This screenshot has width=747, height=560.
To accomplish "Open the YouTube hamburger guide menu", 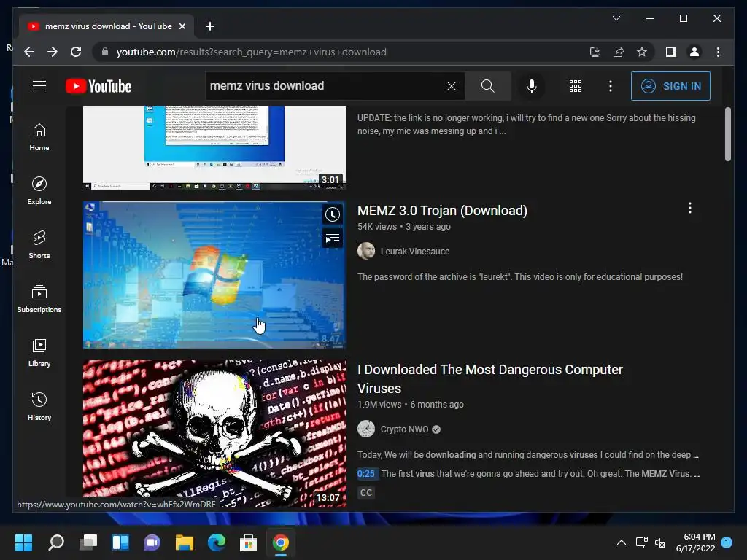I will 39,86.
